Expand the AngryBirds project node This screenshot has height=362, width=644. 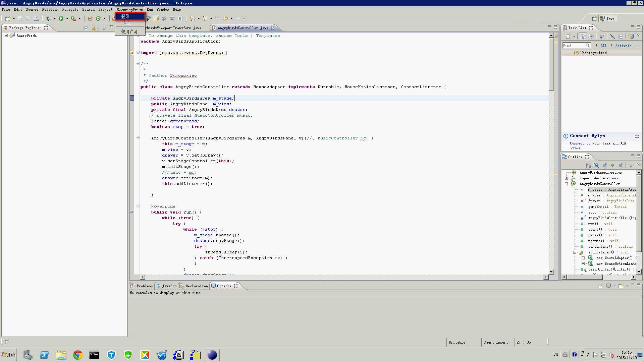point(6,35)
